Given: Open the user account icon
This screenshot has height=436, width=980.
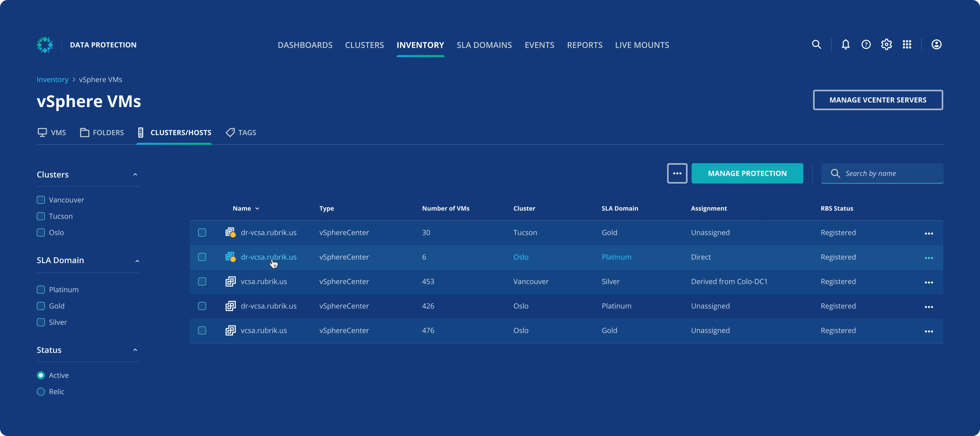Looking at the screenshot, I should [x=936, y=44].
